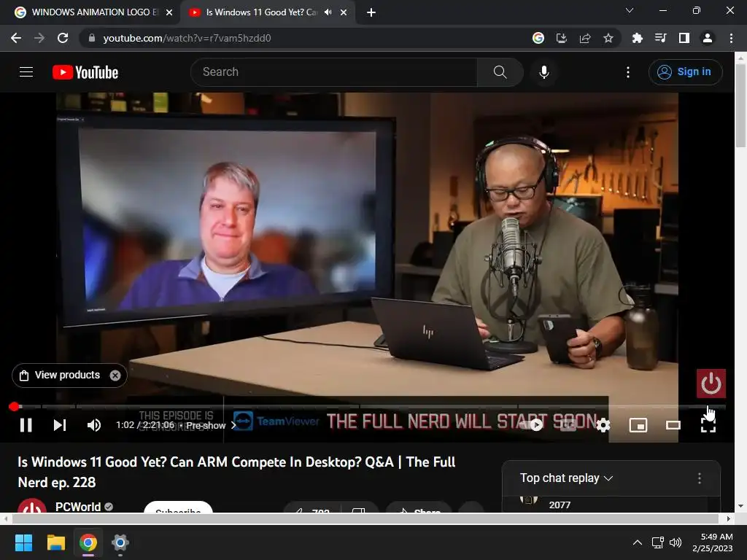747x560 pixels.
Task: Open media controls icon in toolbar
Action: coord(661,38)
